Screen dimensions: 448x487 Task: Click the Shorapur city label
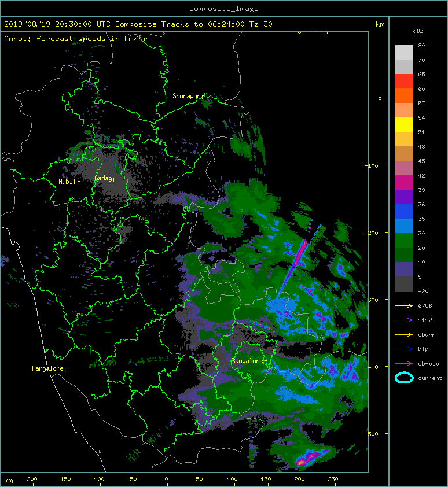[186, 96]
